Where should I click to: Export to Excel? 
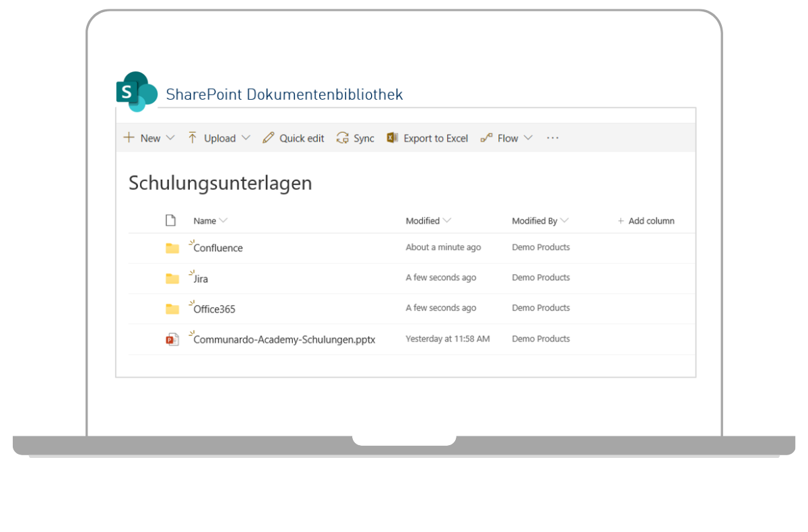[436, 139]
